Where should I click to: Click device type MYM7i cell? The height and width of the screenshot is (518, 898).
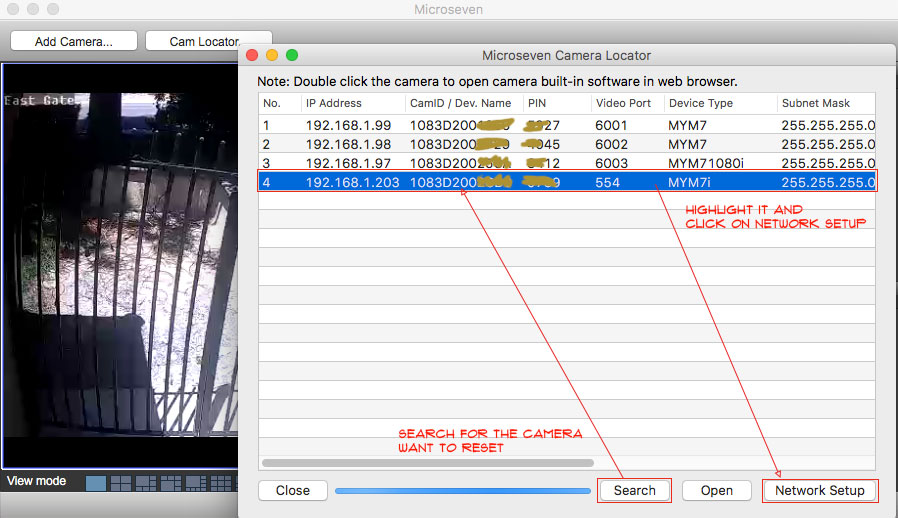689,182
